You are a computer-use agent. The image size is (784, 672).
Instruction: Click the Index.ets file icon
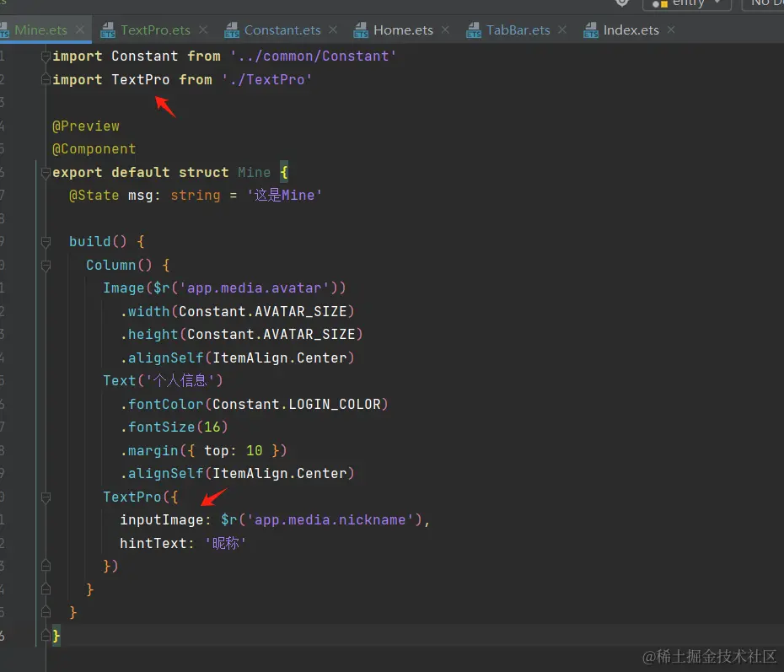click(590, 30)
